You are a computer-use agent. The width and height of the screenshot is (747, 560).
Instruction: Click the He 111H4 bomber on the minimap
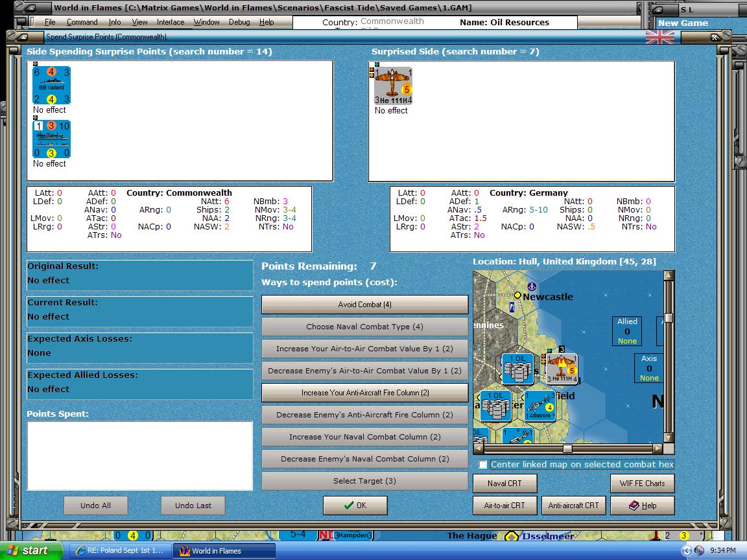(x=562, y=369)
